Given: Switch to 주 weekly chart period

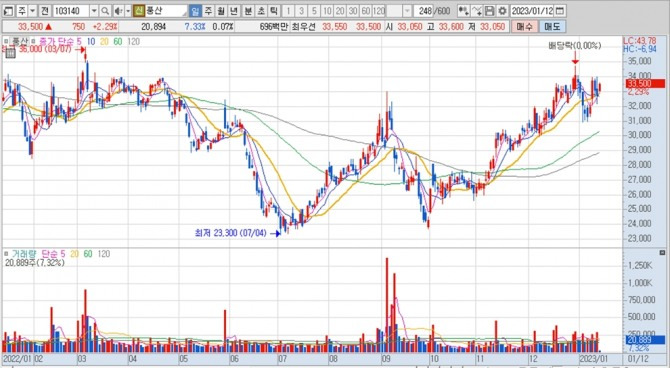Looking at the screenshot, I should [208, 11].
